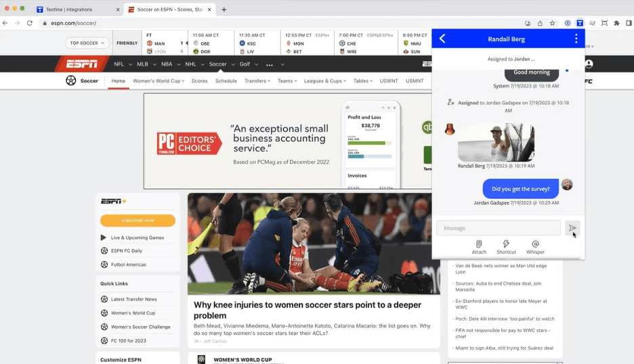Go back using the chat panel arrow
Image resolution: width=634 pixels, height=364 pixels.
tap(442, 39)
